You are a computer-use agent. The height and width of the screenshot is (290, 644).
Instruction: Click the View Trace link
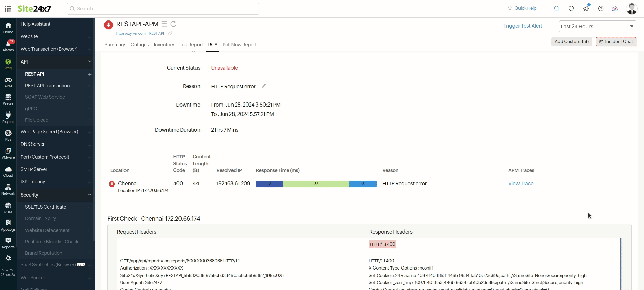[x=521, y=184]
